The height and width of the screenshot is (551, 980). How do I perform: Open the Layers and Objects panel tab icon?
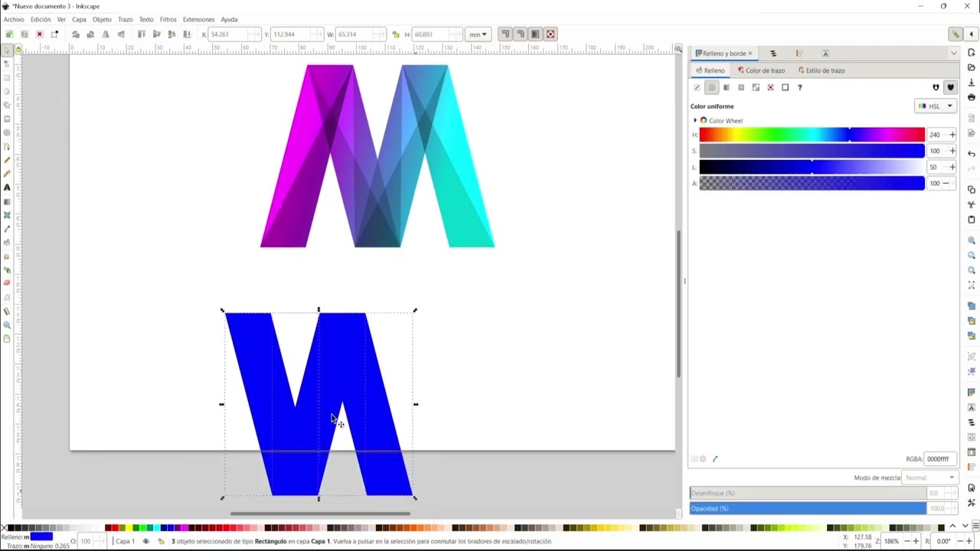773,54
